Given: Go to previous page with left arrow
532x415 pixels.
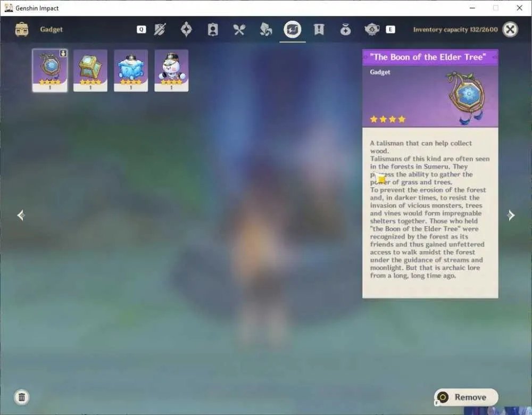Looking at the screenshot, I should pyautogui.click(x=21, y=215).
